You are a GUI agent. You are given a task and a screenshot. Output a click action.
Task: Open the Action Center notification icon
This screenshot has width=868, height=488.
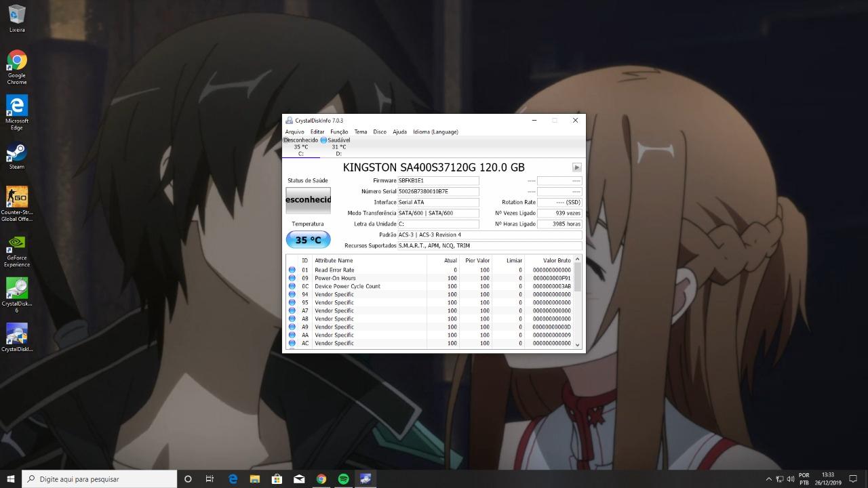tap(854, 479)
